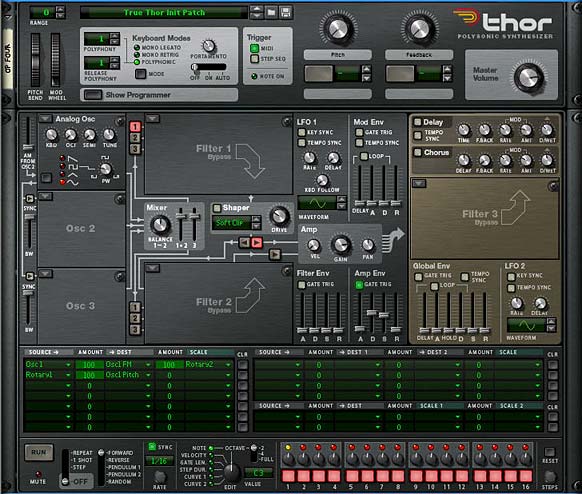Viewport: 582px width, 494px height.
Task: Click the rotary knob above Pitch label
Action: coord(338,28)
